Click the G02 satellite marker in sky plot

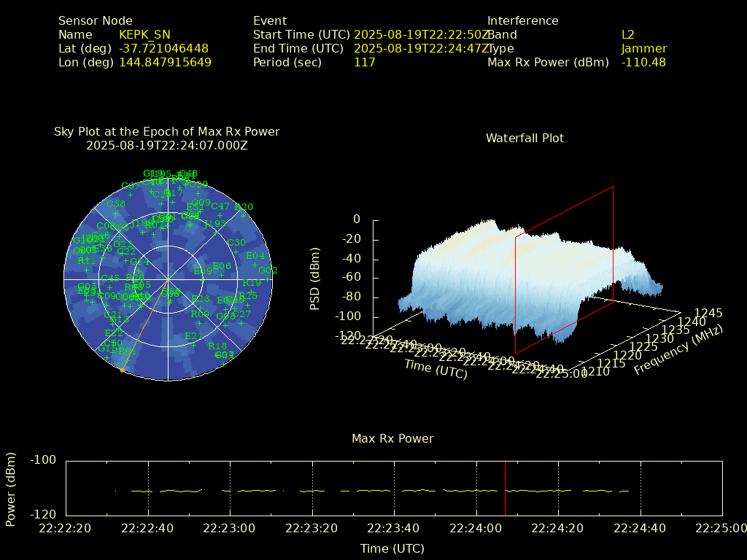[268, 279]
